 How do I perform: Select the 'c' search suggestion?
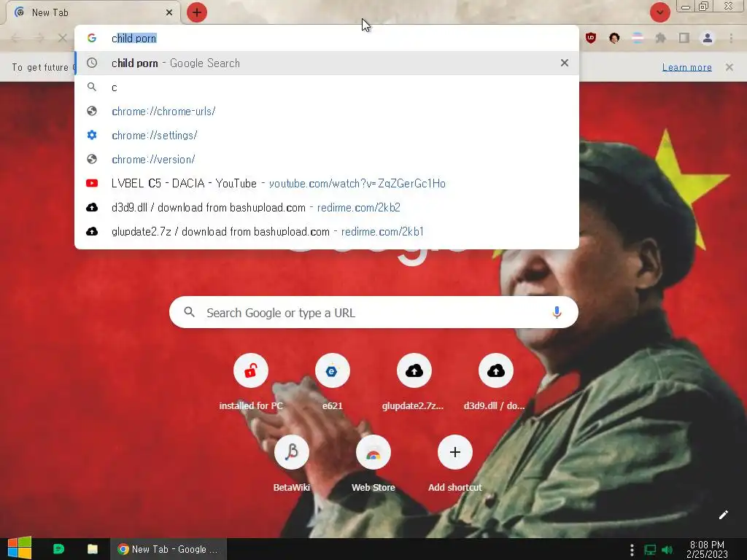(x=327, y=87)
